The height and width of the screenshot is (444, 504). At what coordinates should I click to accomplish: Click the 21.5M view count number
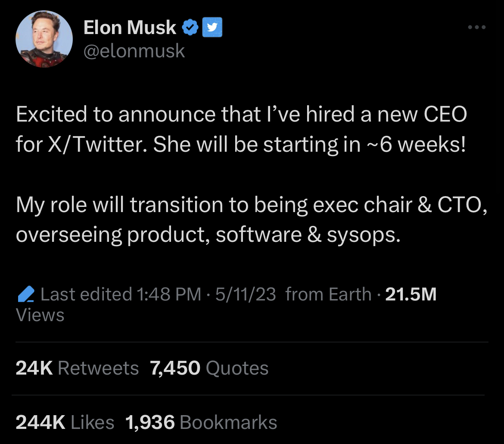click(x=411, y=294)
